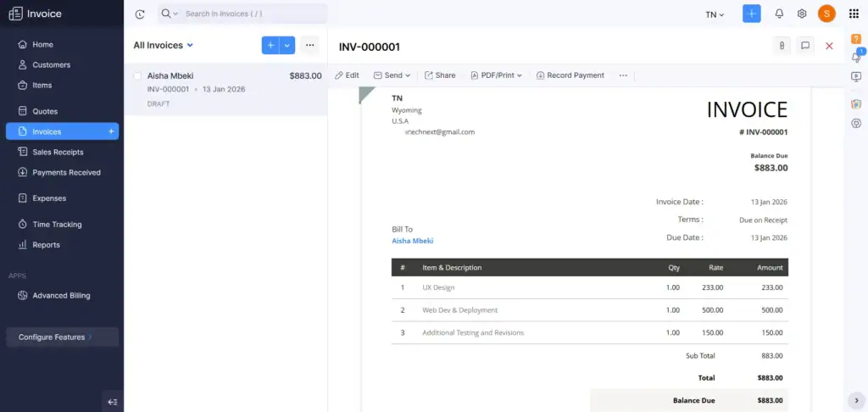Open the Aisha Mbeki customer link
This screenshot has width=868, height=412.
413,241
